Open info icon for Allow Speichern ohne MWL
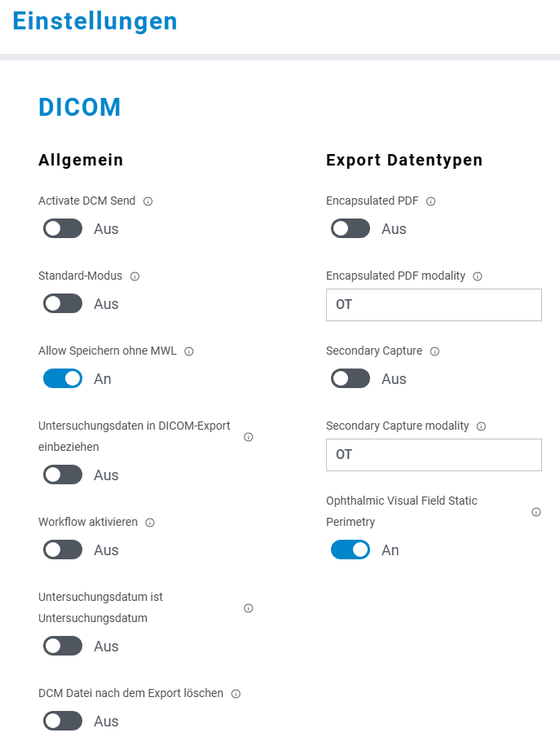 click(x=189, y=351)
